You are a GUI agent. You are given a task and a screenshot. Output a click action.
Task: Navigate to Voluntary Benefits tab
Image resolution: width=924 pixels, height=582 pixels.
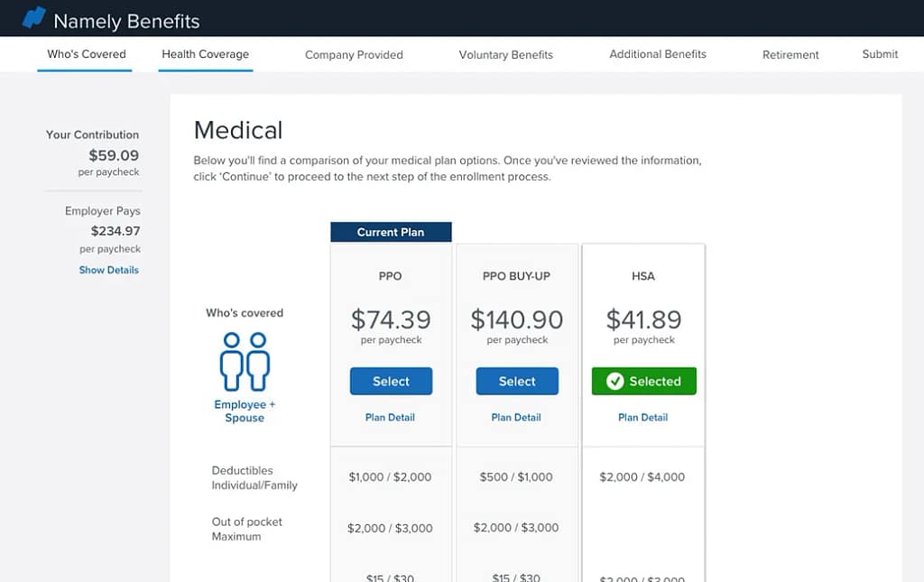pos(505,55)
